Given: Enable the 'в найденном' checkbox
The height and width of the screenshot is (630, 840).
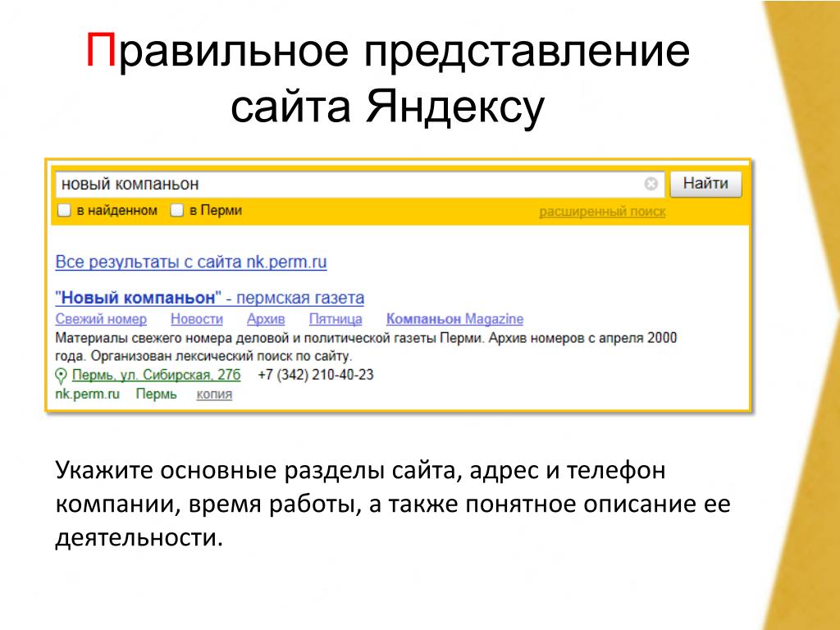Looking at the screenshot, I should [x=64, y=211].
